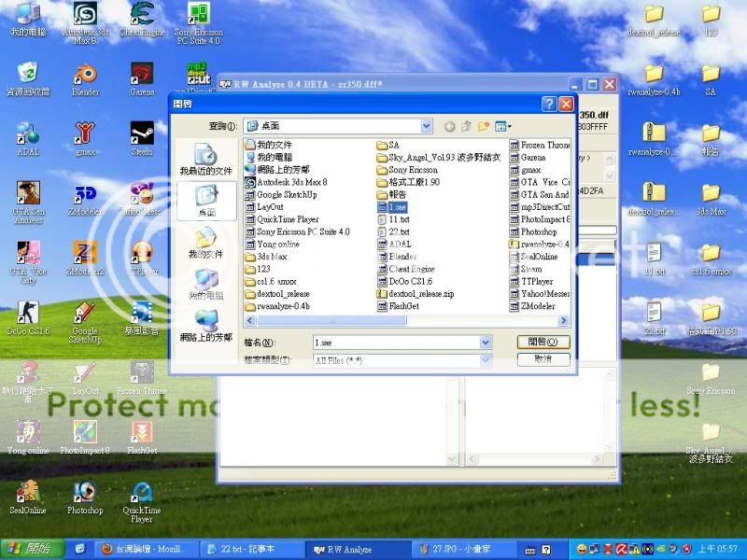
Task: Click the horizontal scrollbar in file list
Action: click(x=373, y=318)
